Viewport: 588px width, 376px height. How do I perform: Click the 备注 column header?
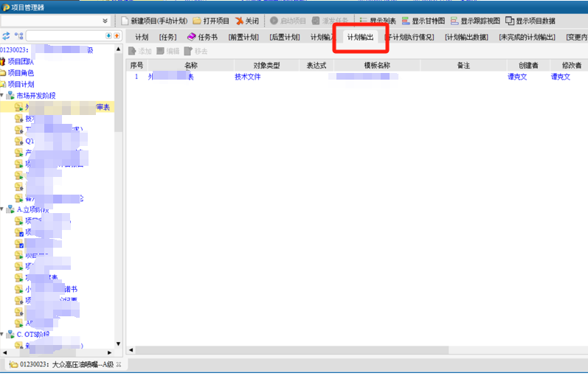(x=463, y=65)
